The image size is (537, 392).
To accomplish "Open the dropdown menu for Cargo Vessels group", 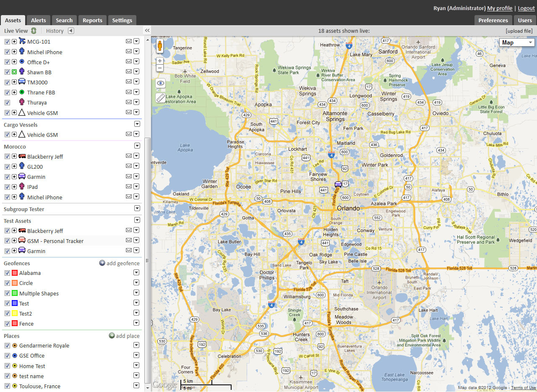I will pyautogui.click(x=137, y=124).
